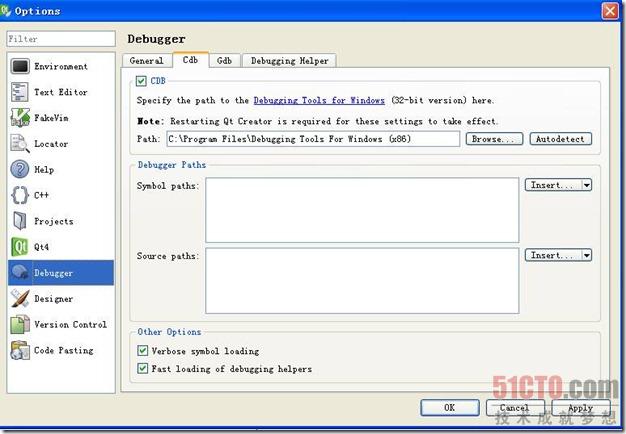The width and height of the screenshot is (626, 434).
Task: Click inside the Source paths list
Action: [x=362, y=281]
